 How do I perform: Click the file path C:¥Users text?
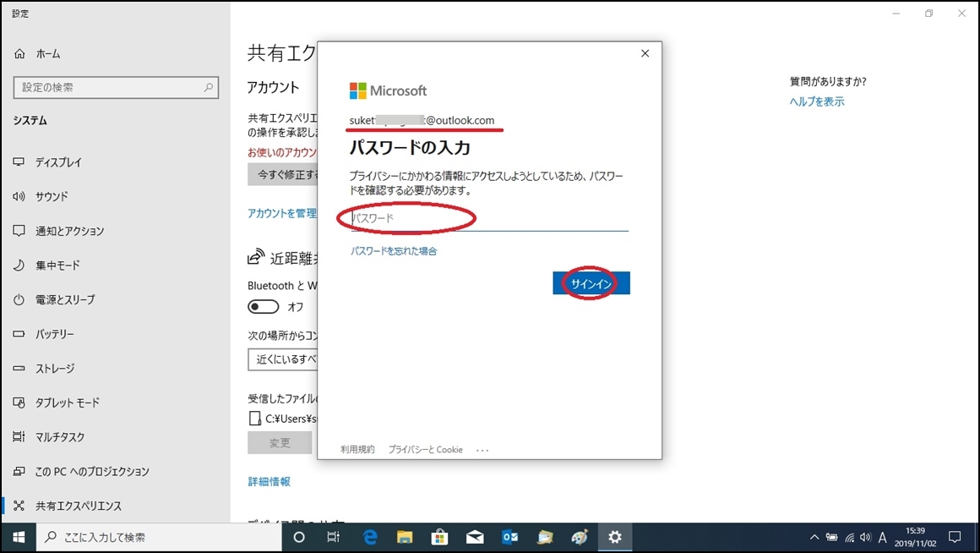pos(291,419)
